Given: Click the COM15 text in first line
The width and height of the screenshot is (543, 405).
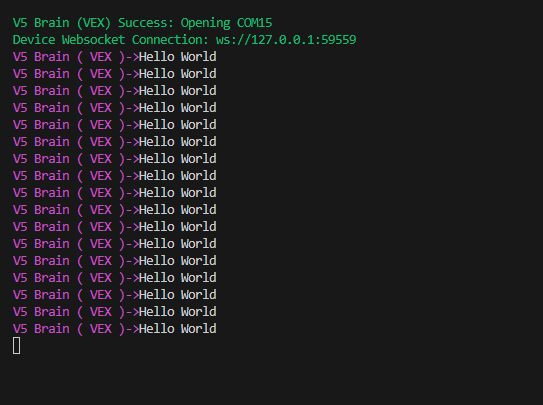Looking at the screenshot, I should [255, 22].
